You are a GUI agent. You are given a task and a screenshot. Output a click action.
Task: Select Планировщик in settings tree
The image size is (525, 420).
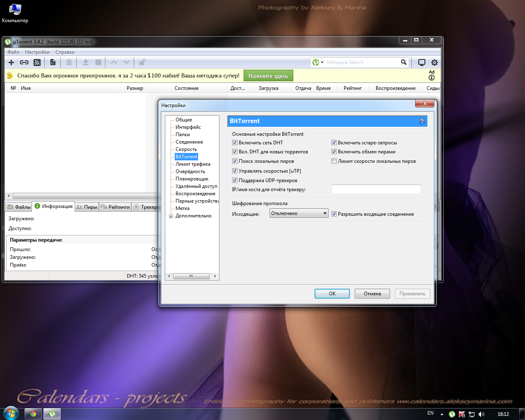coord(192,179)
